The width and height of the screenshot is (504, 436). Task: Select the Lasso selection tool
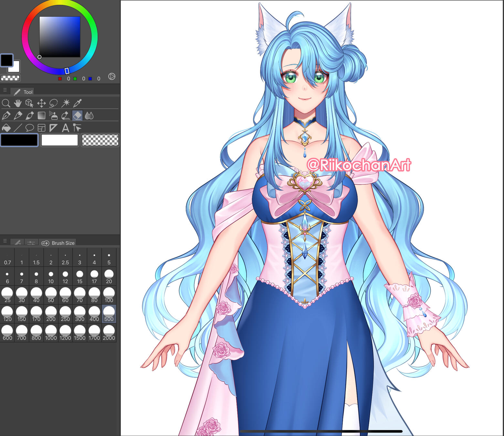[x=53, y=103]
